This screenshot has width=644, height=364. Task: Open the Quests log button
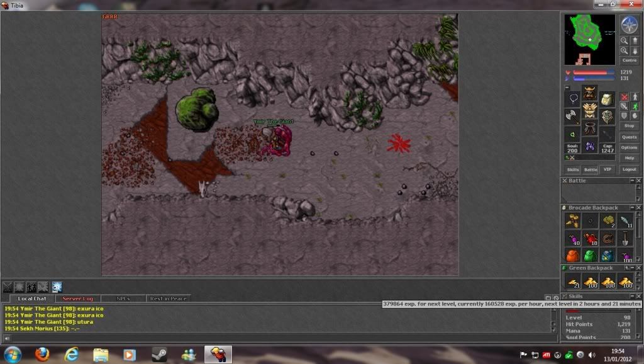(629, 137)
